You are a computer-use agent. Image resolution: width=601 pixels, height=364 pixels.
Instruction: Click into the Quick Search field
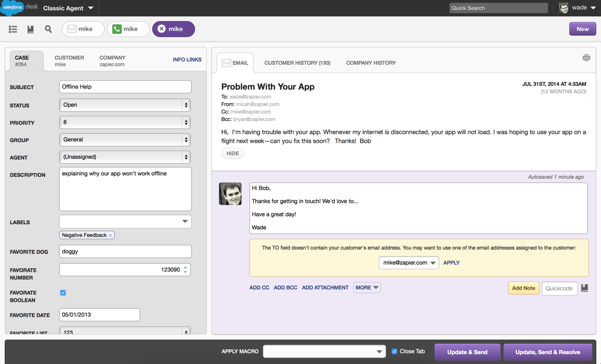tap(499, 8)
